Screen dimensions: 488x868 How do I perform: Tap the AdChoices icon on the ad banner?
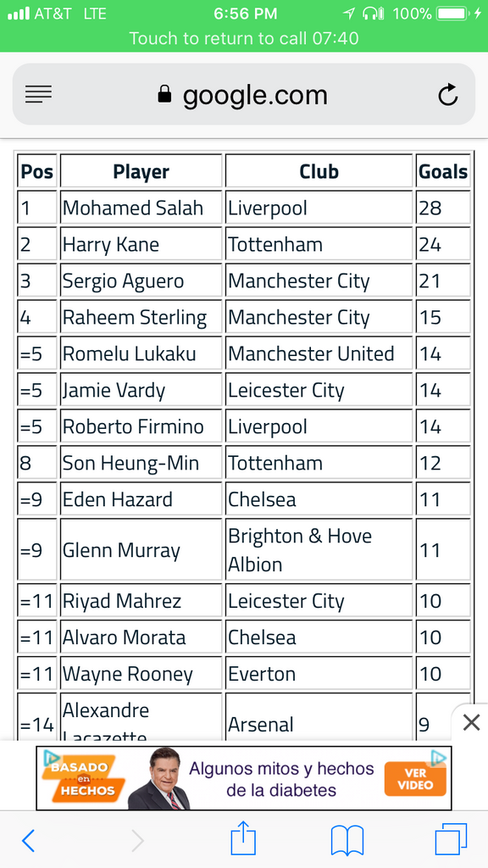(438, 758)
